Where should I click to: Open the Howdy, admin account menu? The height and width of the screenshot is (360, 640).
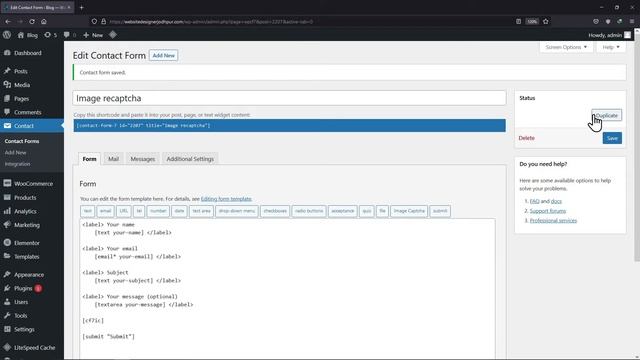[609, 35]
